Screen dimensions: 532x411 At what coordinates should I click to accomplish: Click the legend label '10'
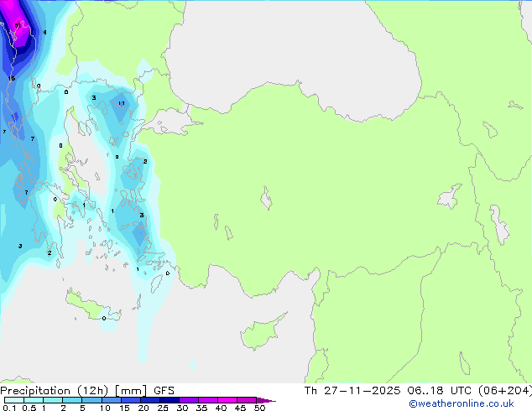[105, 408]
